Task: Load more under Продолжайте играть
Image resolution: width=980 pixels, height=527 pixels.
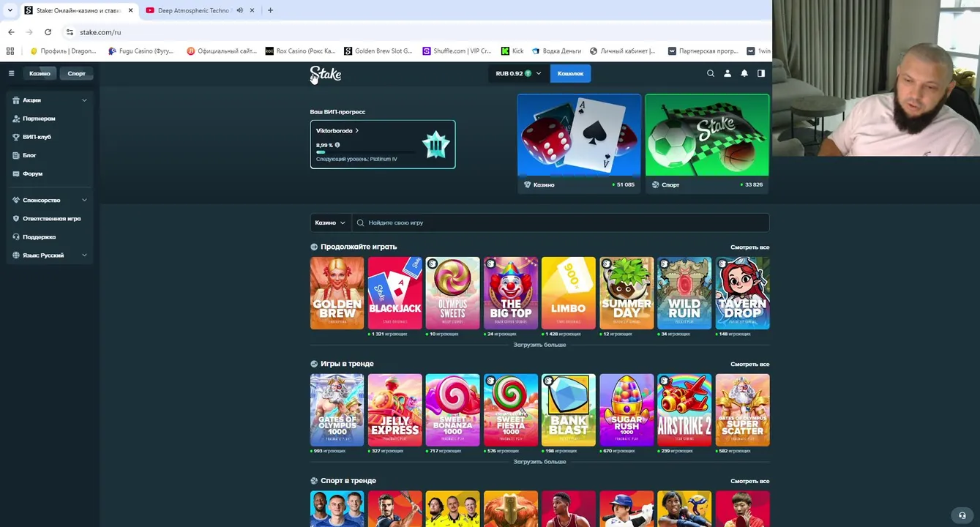Action: pyautogui.click(x=539, y=345)
